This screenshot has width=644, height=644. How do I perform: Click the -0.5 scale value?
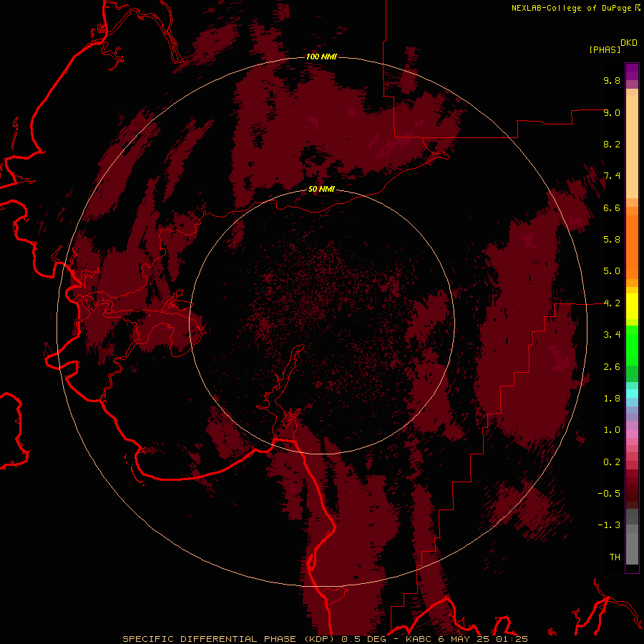(x=609, y=493)
